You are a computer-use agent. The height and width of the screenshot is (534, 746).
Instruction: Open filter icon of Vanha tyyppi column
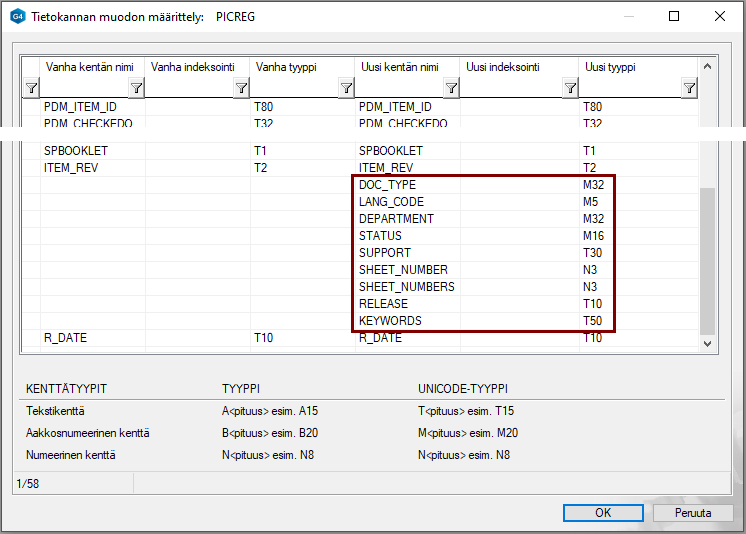click(x=345, y=89)
